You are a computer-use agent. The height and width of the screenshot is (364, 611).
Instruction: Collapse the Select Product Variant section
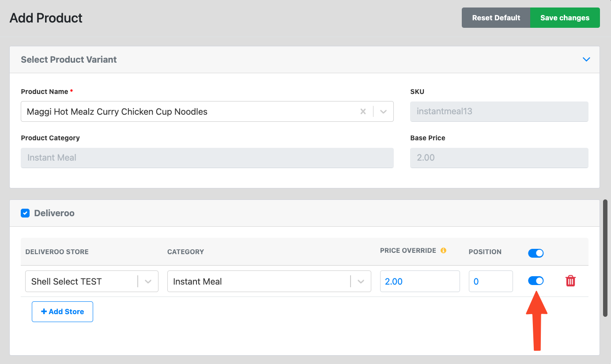(x=586, y=59)
